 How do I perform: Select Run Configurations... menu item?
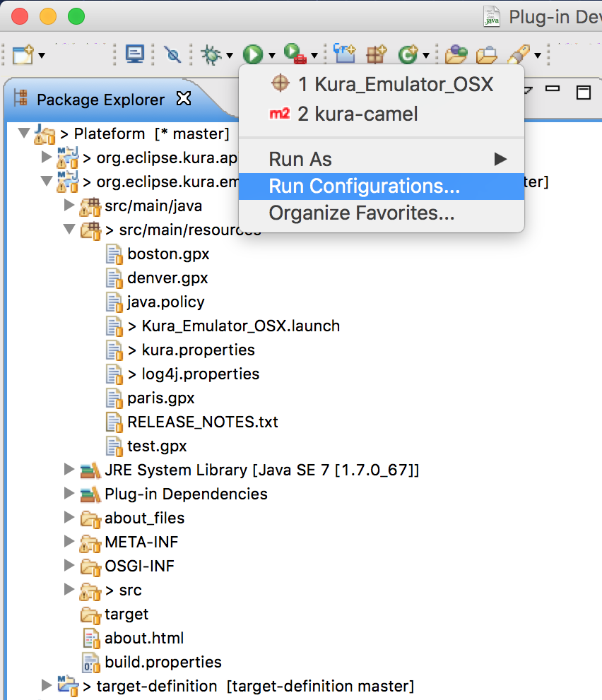click(364, 186)
